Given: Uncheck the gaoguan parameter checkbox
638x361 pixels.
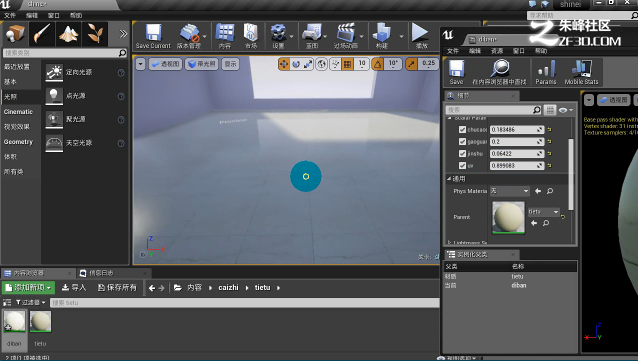Looking at the screenshot, I should pos(462,142).
